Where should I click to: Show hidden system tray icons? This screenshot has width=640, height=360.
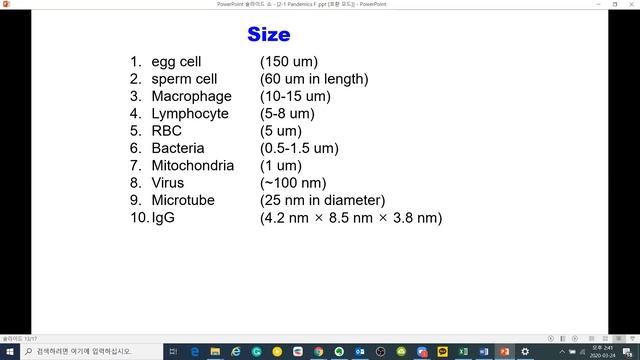click(x=562, y=351)
